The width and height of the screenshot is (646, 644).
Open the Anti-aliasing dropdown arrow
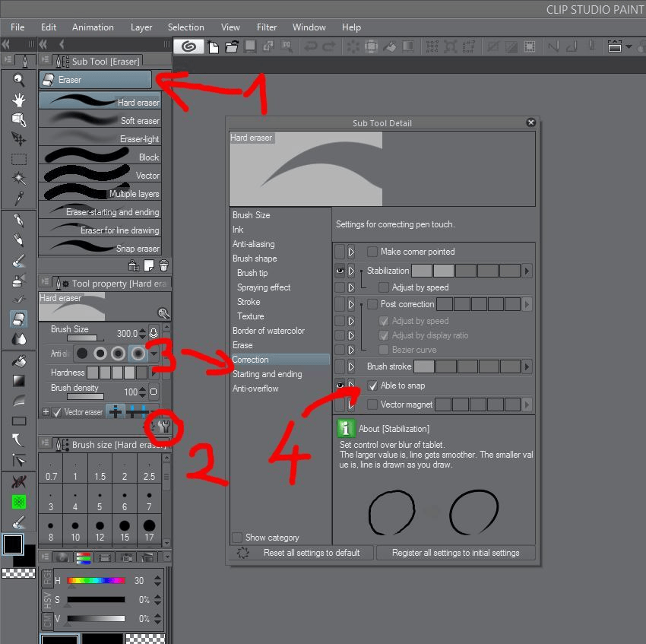pyautogui.click(x=154, y=354)
